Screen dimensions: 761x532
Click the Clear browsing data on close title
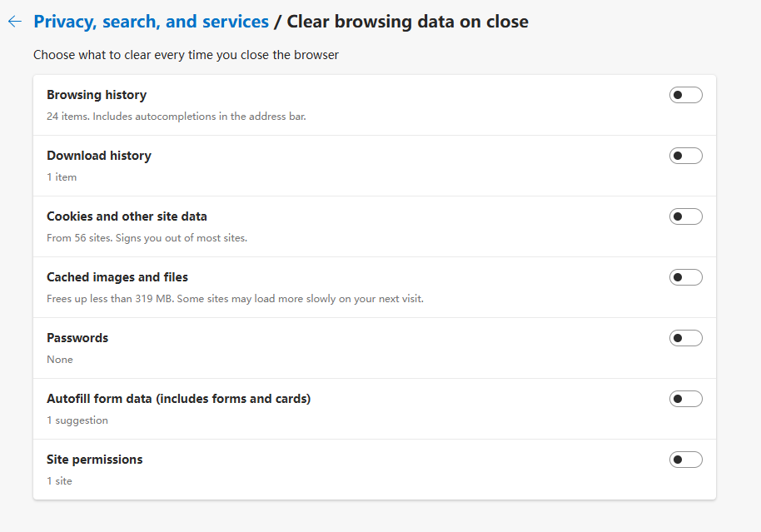pos(407,22)
